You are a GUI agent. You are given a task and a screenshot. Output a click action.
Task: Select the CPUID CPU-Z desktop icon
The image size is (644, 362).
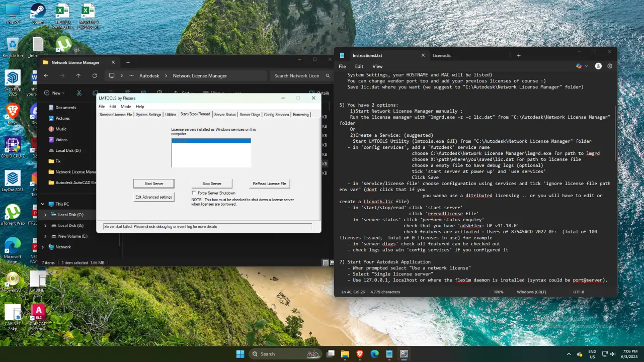coord(13,147)
